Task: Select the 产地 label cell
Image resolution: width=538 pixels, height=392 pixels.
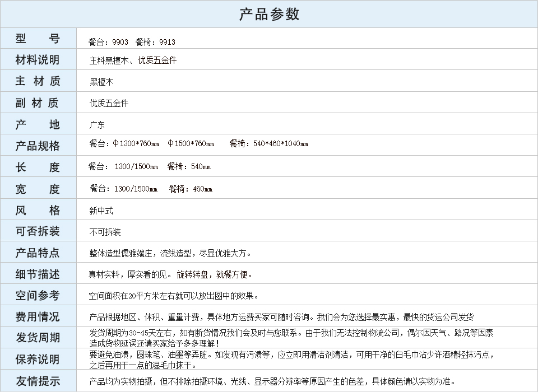Action: pyautogui.click(x=38, y=124)
